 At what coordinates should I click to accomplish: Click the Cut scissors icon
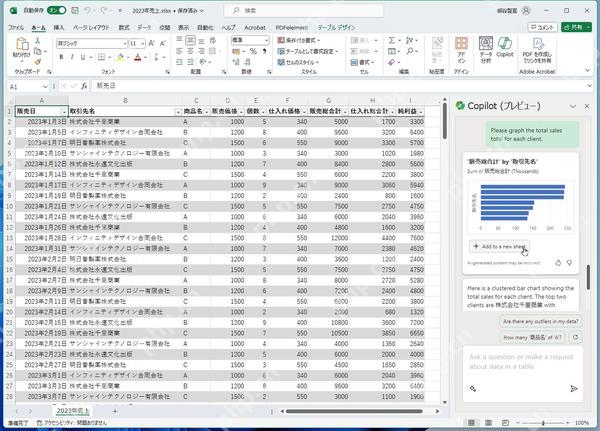[38, 41]
